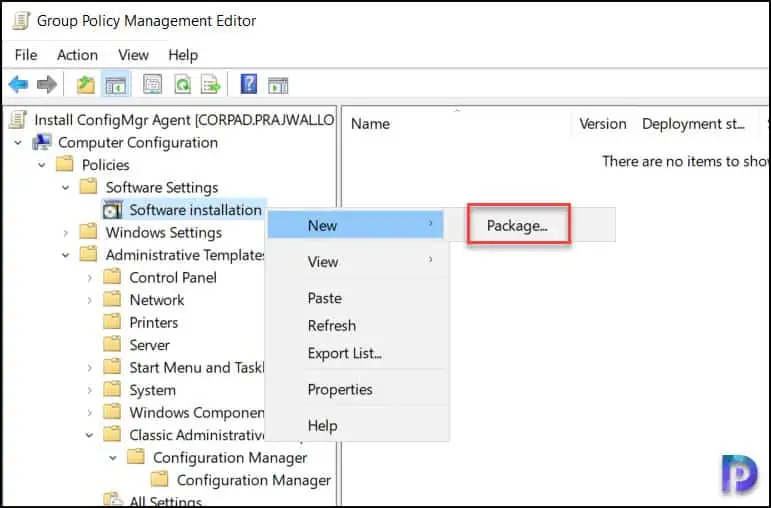Select the Printers folder in tree
This screenshot has height=508, width=771.
[153, 323]
